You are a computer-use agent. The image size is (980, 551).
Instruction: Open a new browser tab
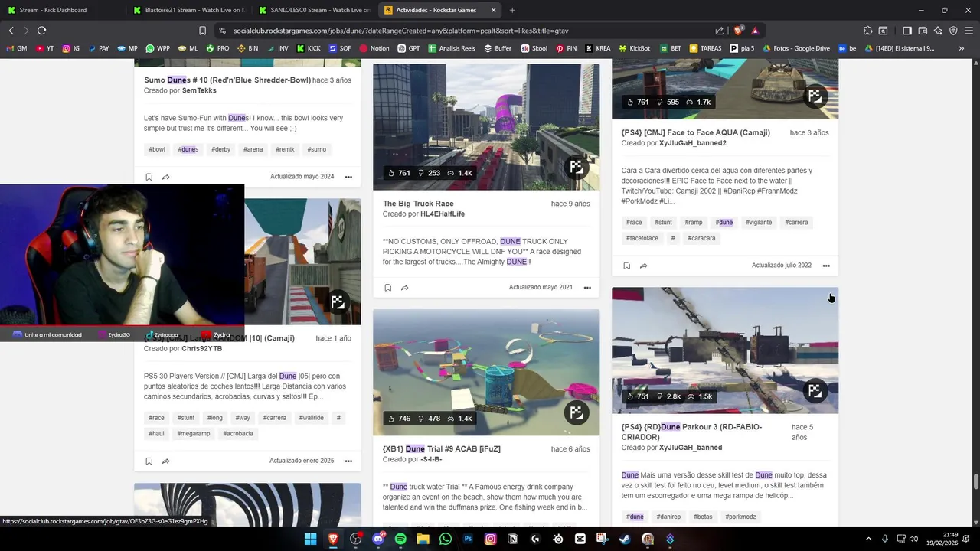pyautogui.click(x=512, y=10)
